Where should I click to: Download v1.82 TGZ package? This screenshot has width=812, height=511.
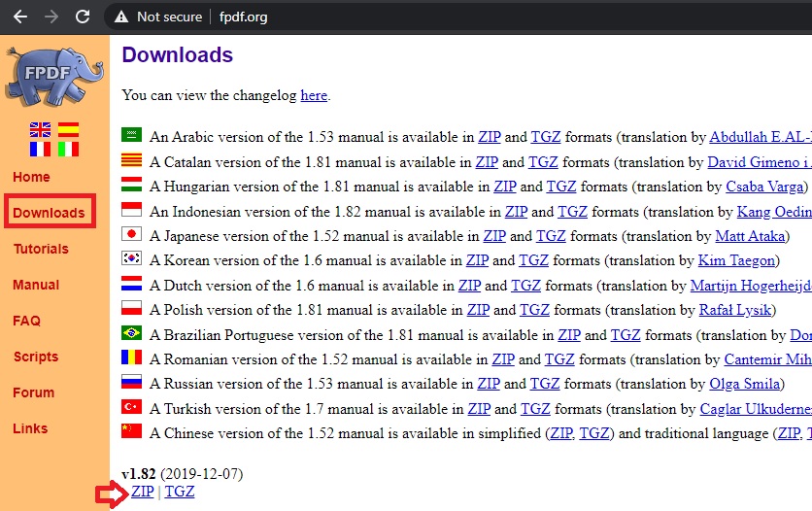coord(179,492)
